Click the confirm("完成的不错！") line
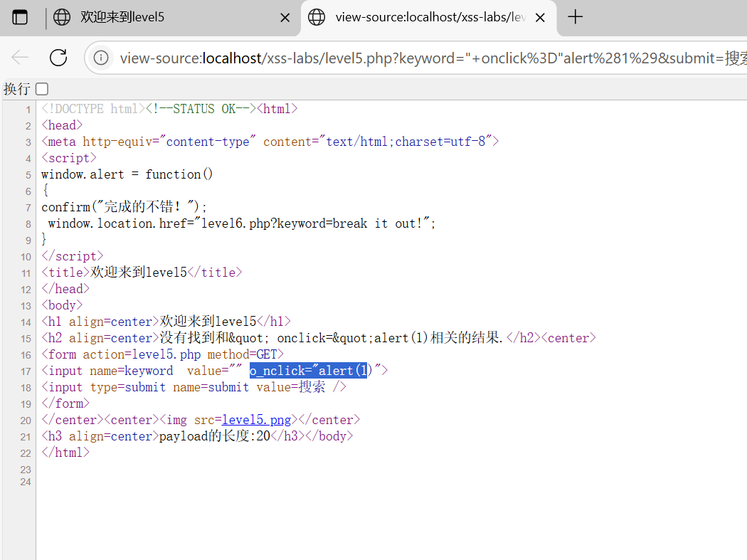The width and height of the screenshot is (747, 560). [124, 207]
